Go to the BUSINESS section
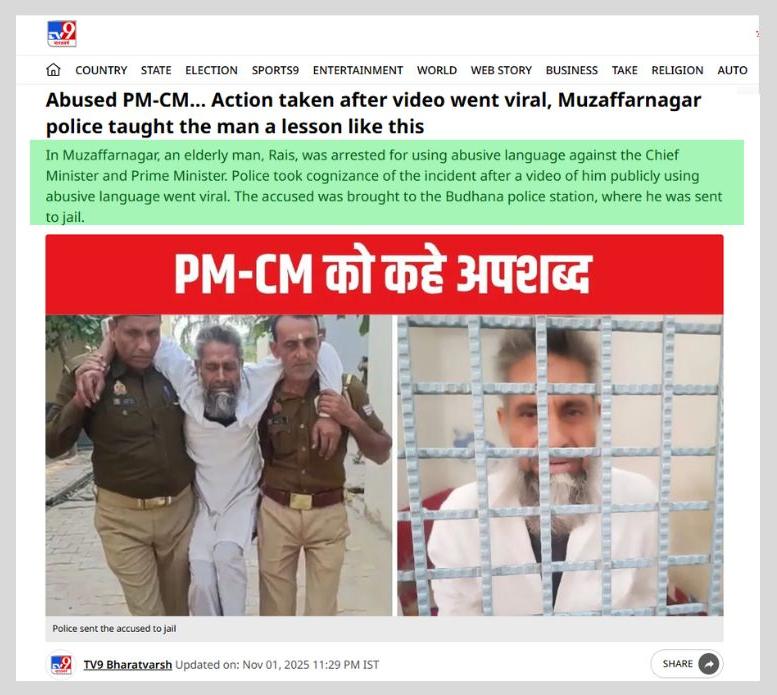777x695 pixels. tap(571, 70)
